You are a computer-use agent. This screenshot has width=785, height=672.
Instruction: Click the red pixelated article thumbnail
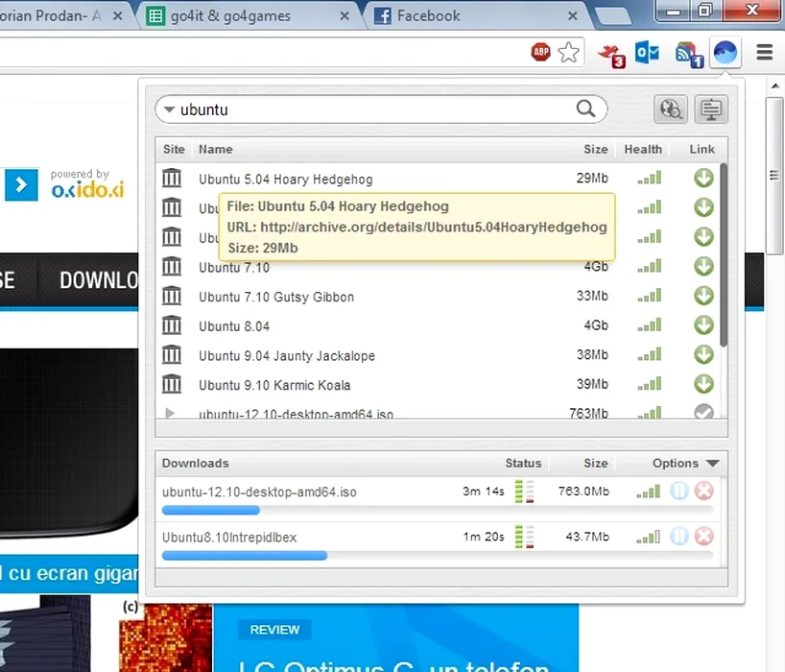click(x=165, y=637)
